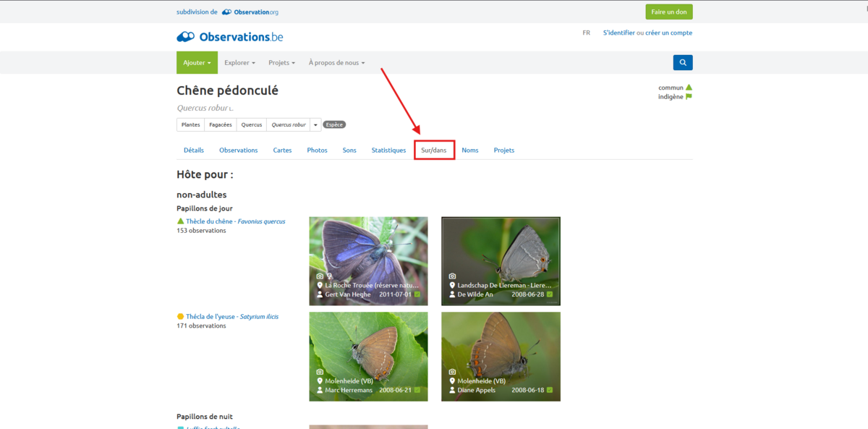Click the yellow status dot beside Thécla de l'yeuse
Viewport: 868px width, 429px height.
180,317
